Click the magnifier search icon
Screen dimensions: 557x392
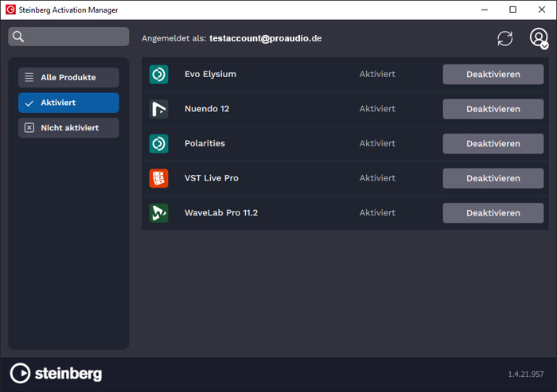pyautogui.click(x=19, y=37)
